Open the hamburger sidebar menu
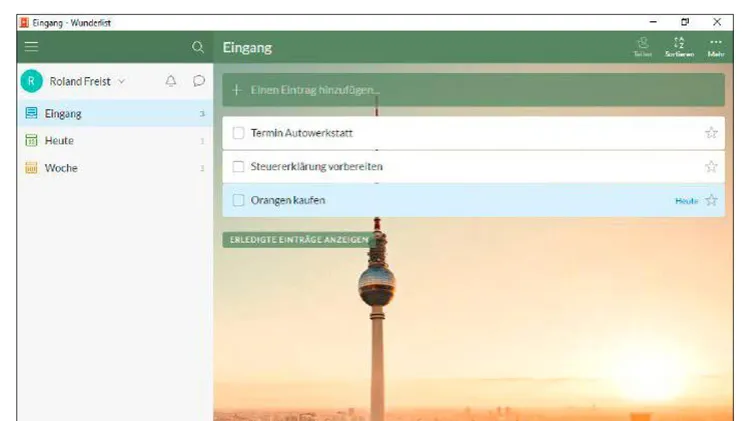This screenshot has width=750, height=421. (x=32, y=46)
